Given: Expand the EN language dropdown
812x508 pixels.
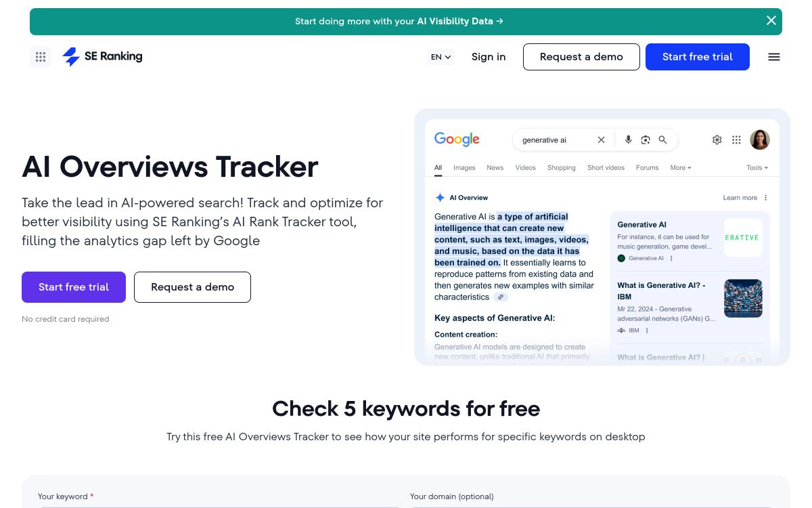Looking at the screenshot, I should pos(441,57).
